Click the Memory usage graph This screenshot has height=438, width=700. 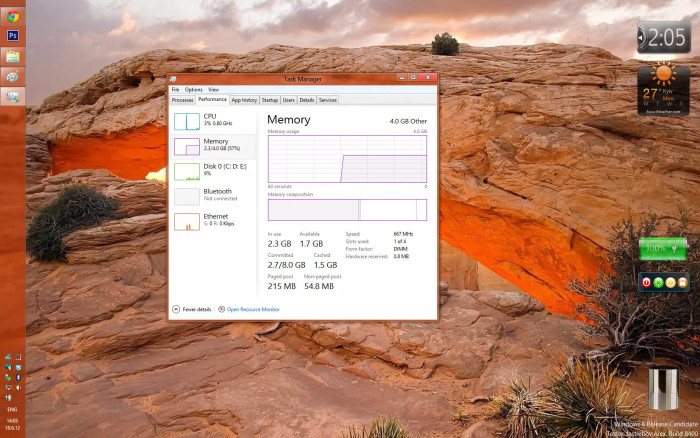(347, 159)
